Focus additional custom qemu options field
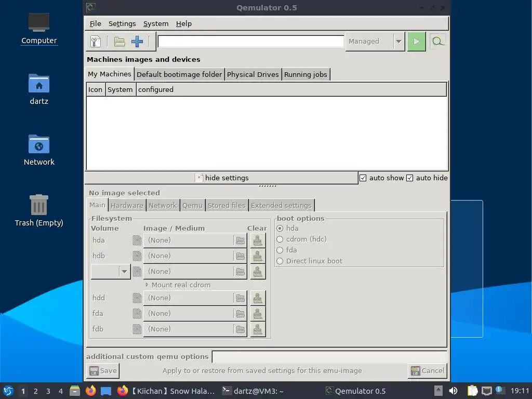Viewport: 532px width, 399px height. click(329, 356)
